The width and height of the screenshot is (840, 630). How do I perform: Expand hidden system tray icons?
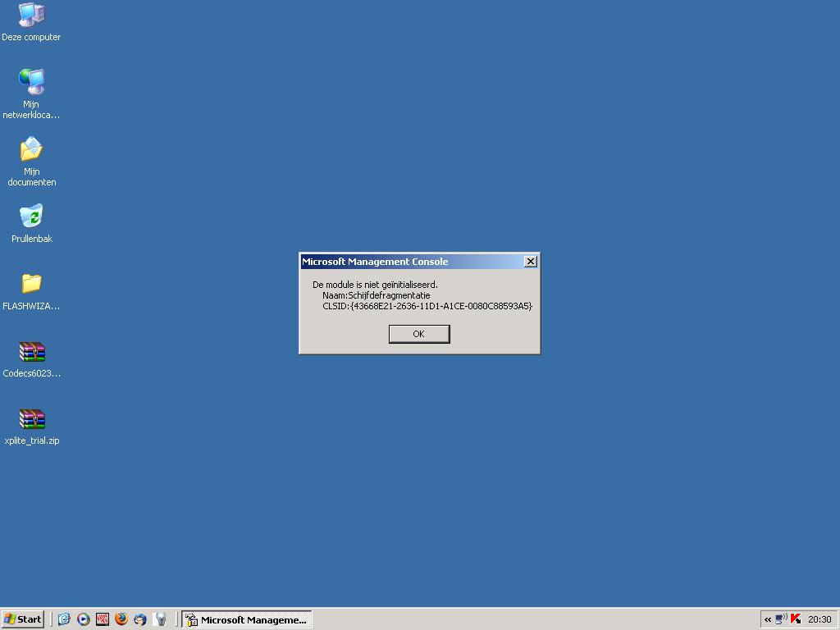point(768,620)
